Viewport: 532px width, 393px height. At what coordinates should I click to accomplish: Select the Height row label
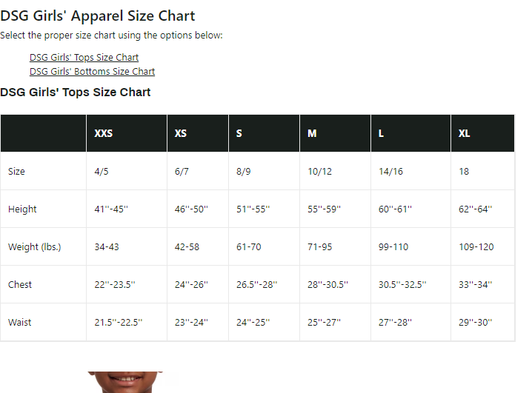(22, 209)
